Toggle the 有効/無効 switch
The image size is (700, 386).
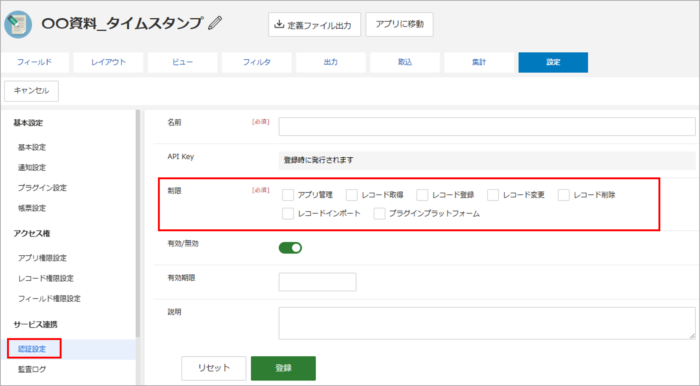[290, 248]
